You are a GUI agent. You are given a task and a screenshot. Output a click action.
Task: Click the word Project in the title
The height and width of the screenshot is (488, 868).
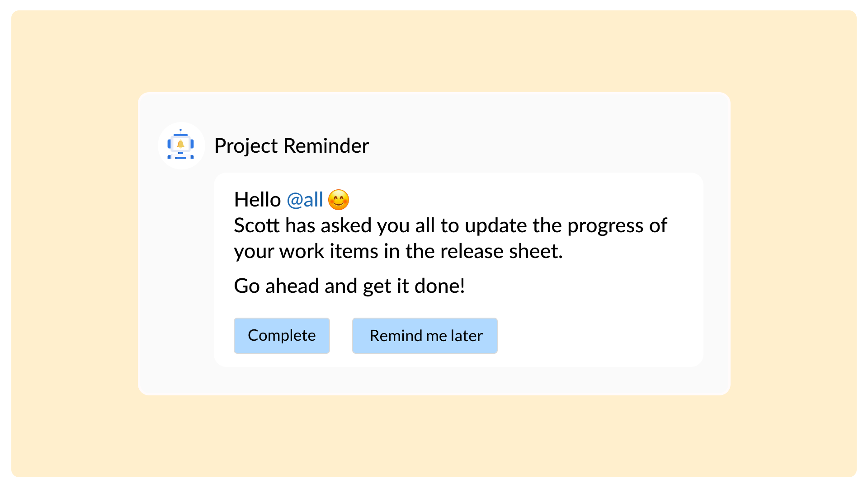(246, 145)
